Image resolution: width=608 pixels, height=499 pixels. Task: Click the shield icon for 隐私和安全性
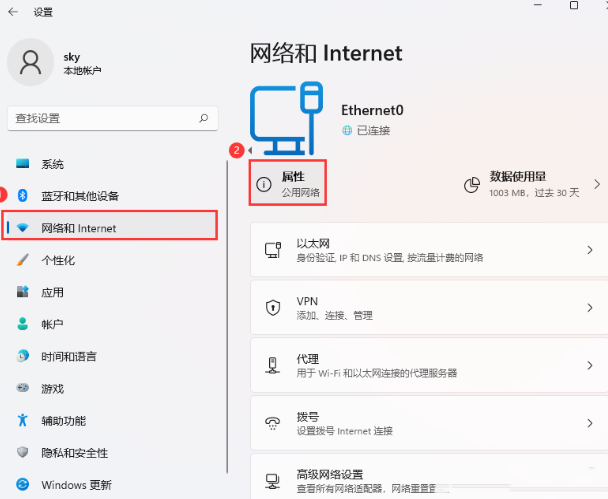[22, 452]
